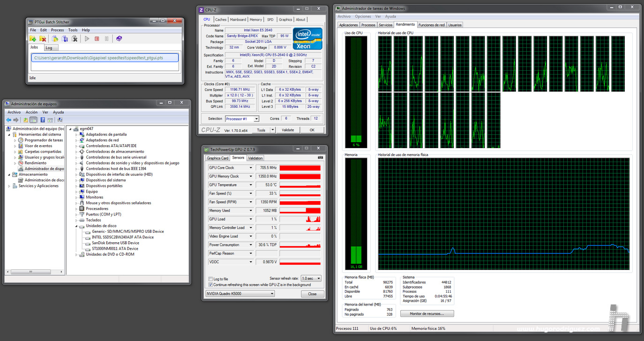Click the Visor de eventos icon
Viewport: 644px width, 341px height.
(21, 146)
